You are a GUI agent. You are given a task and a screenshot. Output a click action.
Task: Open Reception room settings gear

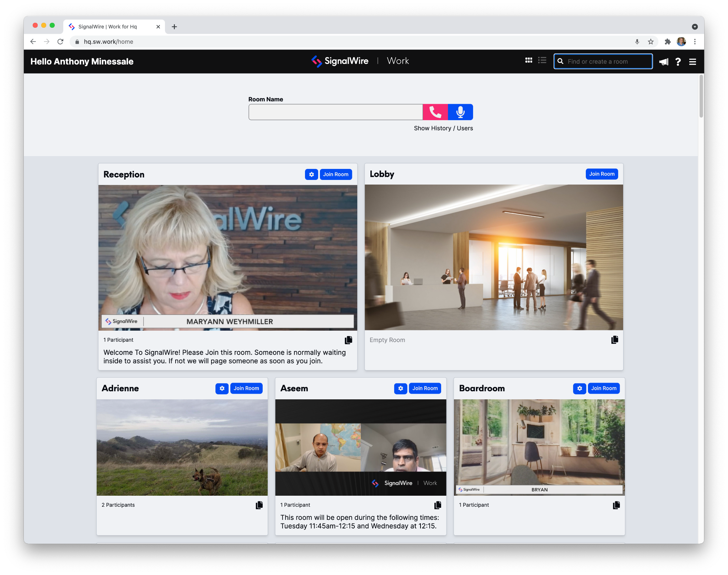click(311, 174)
